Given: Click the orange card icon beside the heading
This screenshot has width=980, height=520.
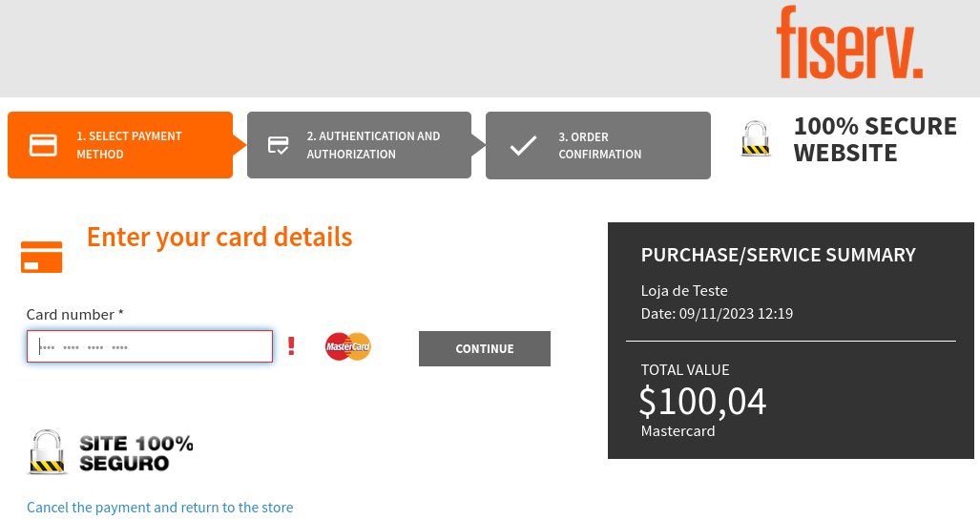Looking at the screenshot, I should click(42, 257).
